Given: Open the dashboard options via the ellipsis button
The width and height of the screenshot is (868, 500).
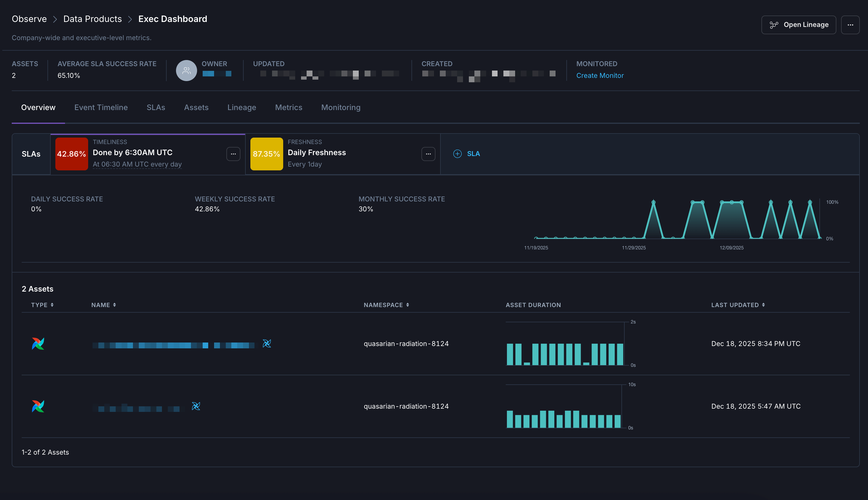Looking at the screenshot, I should tap(850, 24).
